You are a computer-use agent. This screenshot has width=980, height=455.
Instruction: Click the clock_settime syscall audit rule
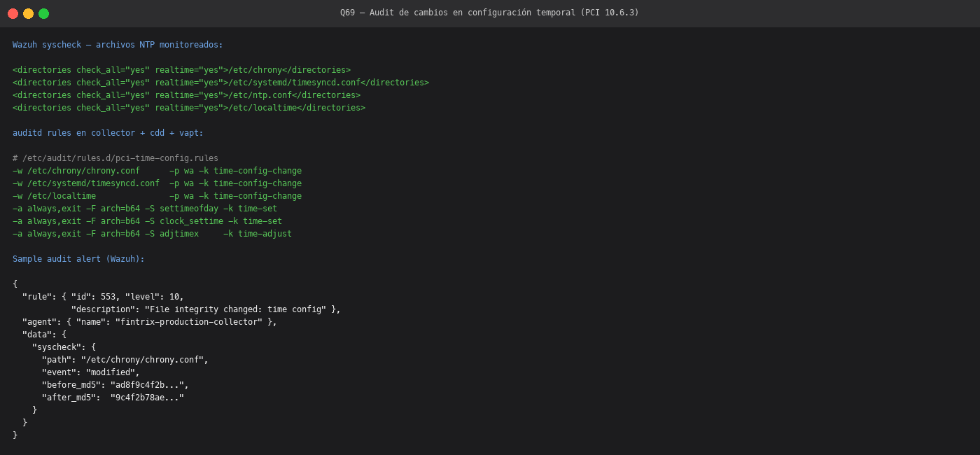[147, 221]
